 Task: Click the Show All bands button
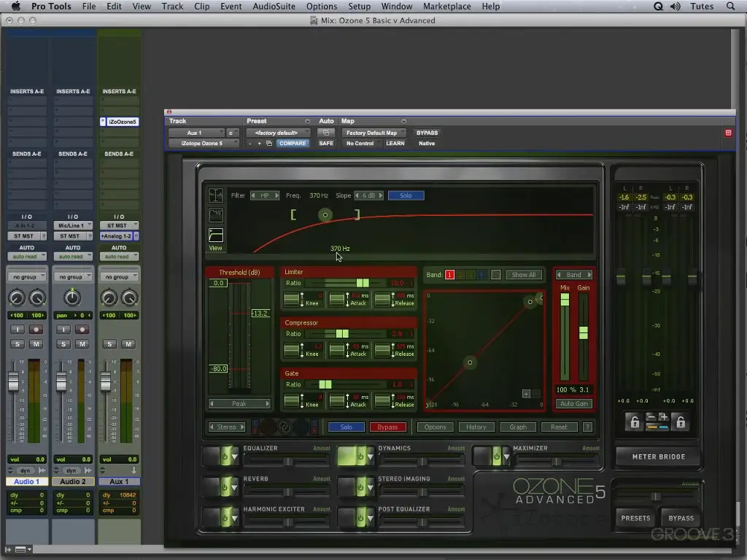click(x=524, y=275)
